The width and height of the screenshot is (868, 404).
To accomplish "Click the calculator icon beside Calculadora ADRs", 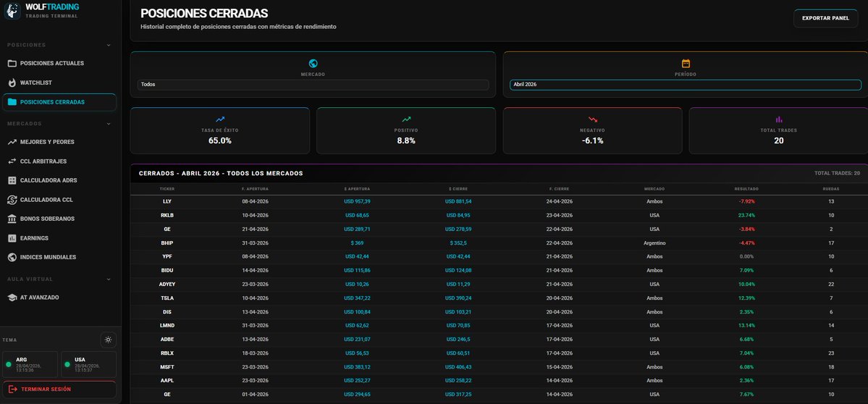I will tap(12, 180).
